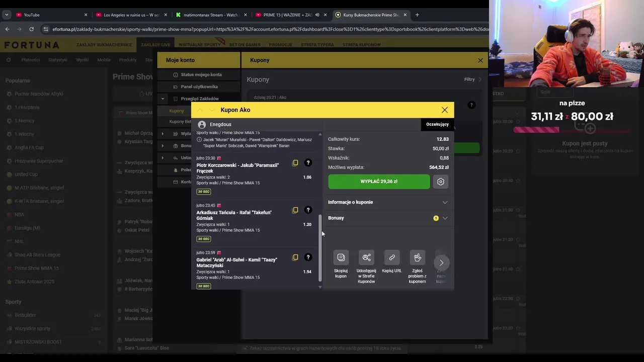Open the Skopiuj kupon icon

[x=341, y=257]
